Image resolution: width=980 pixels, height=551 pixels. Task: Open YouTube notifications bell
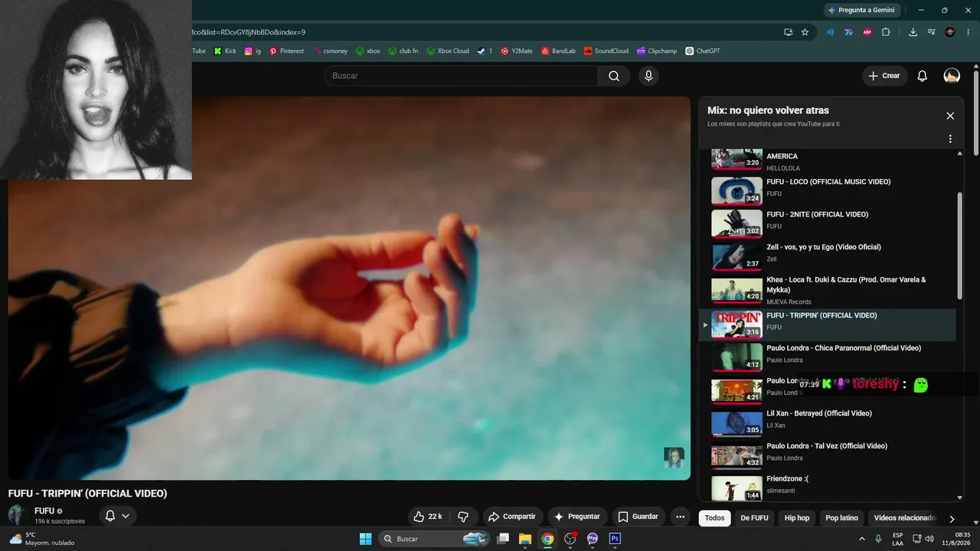click(x=923, y=76)
